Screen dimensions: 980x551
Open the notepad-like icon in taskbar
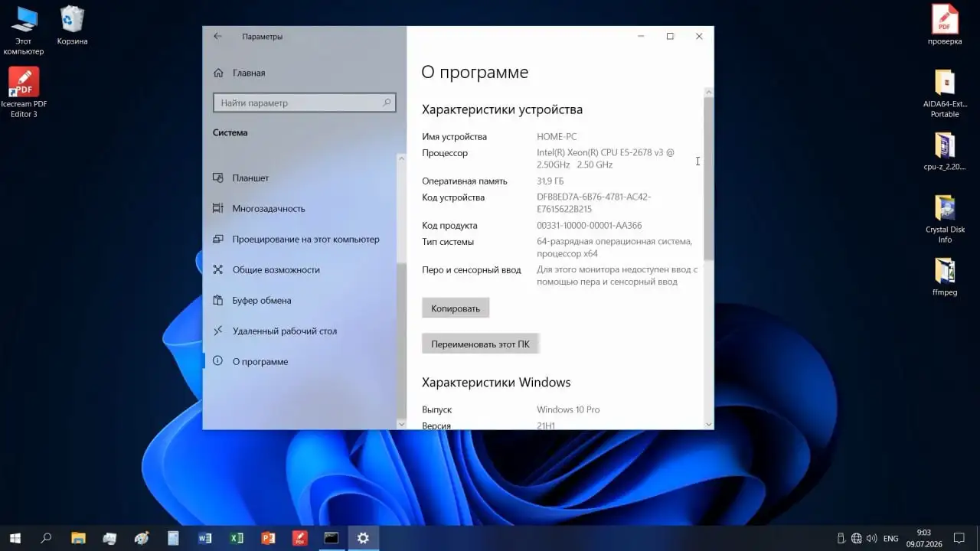coord(173,538)
